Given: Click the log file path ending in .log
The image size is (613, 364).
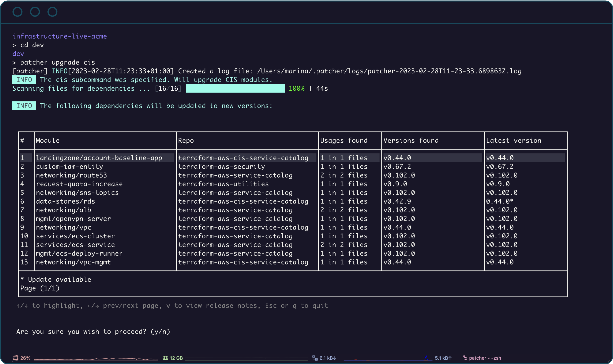Looking at the screenshot, I should pyautogui.click(x=389, y=71).
